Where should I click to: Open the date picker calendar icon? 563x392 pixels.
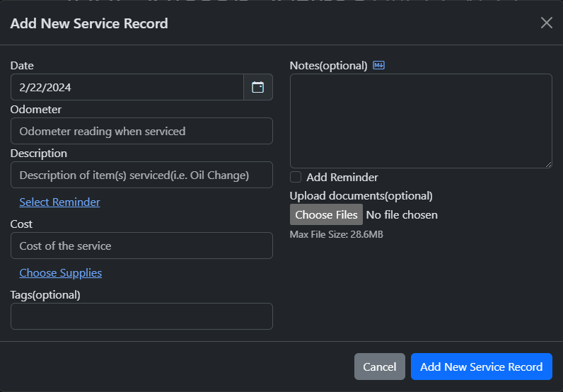coord(258,87)
